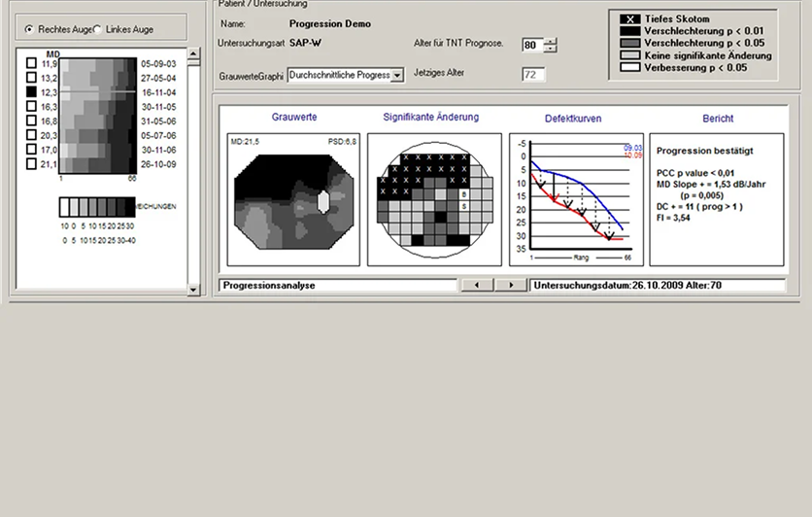The height and width of the screenshot is (517, 812).
Task: Open the Defektkurven heading
Action: pyautogui.click(x=573, y=119)
